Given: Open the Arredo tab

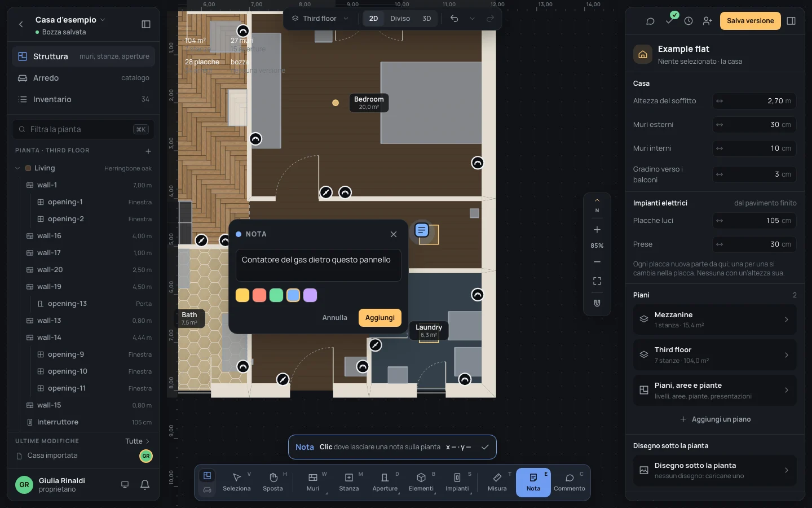Looking at the screenshot, I should tap(83, 78).
